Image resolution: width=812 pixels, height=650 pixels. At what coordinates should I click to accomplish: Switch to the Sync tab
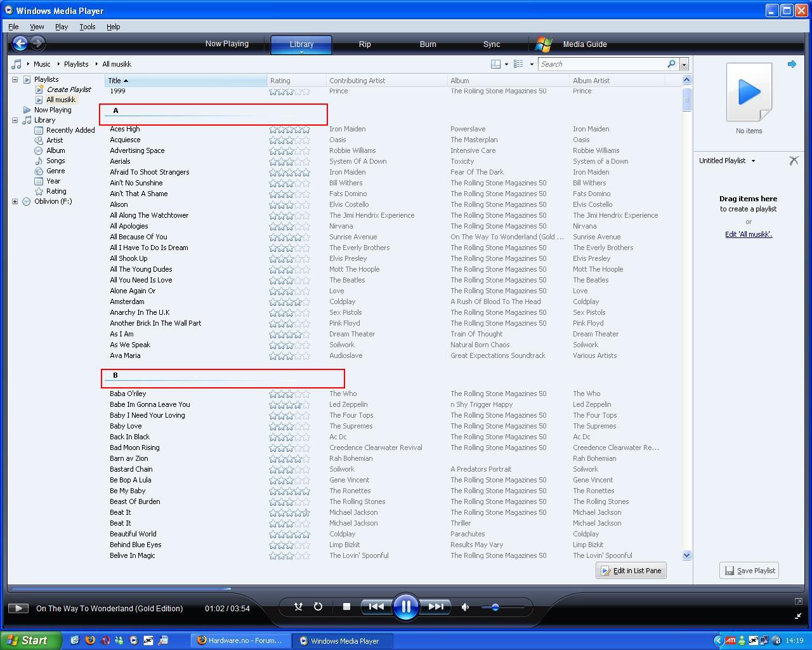click(x=492, y=44)
